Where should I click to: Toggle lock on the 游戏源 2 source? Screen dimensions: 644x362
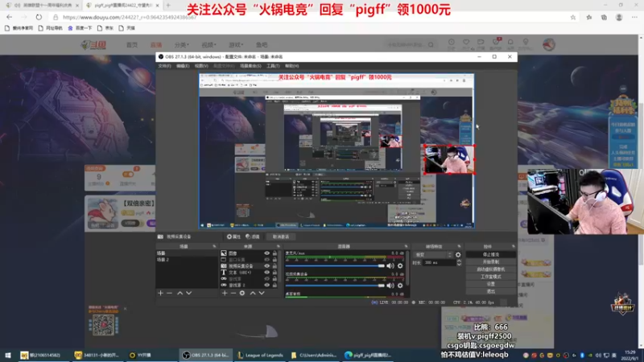[275, 285]
